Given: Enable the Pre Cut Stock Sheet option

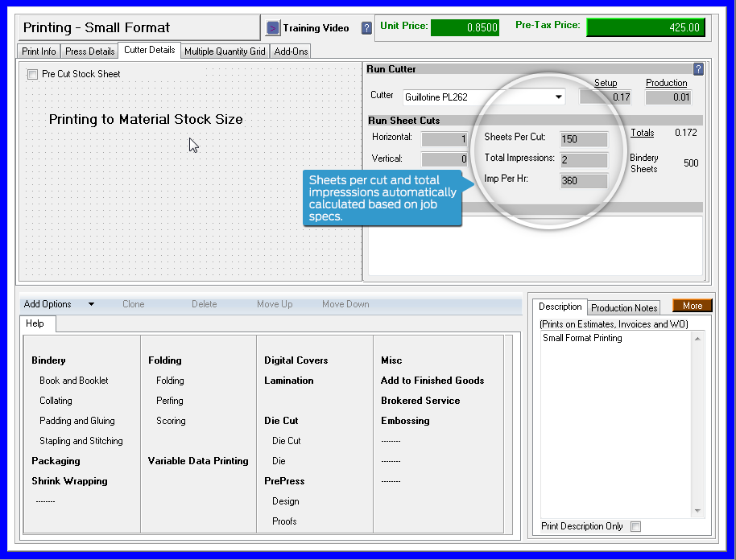Looking at the screenshot, I should (31, 73).
